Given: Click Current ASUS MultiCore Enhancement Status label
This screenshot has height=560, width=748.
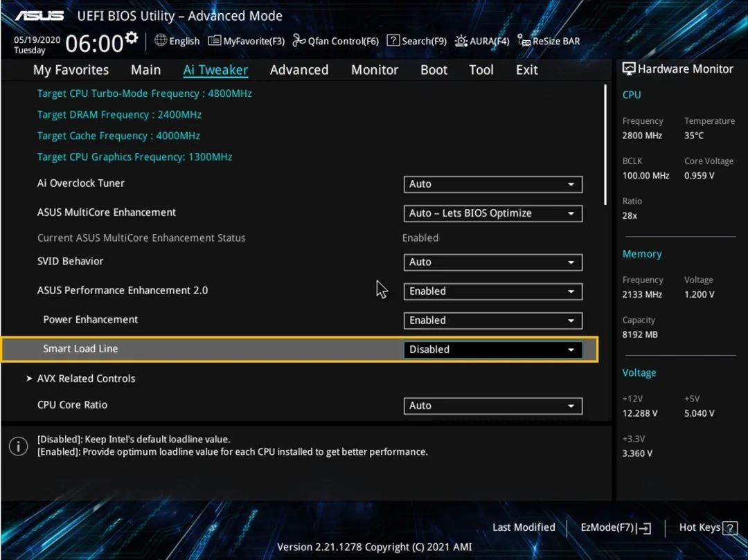Looking at the screenshot, I should click(141, 238).
